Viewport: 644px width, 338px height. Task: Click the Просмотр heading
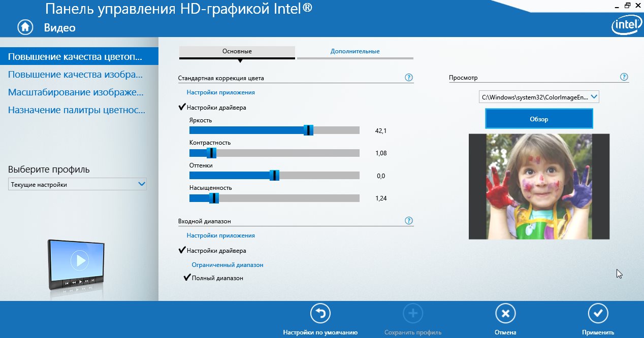(463, 78)
